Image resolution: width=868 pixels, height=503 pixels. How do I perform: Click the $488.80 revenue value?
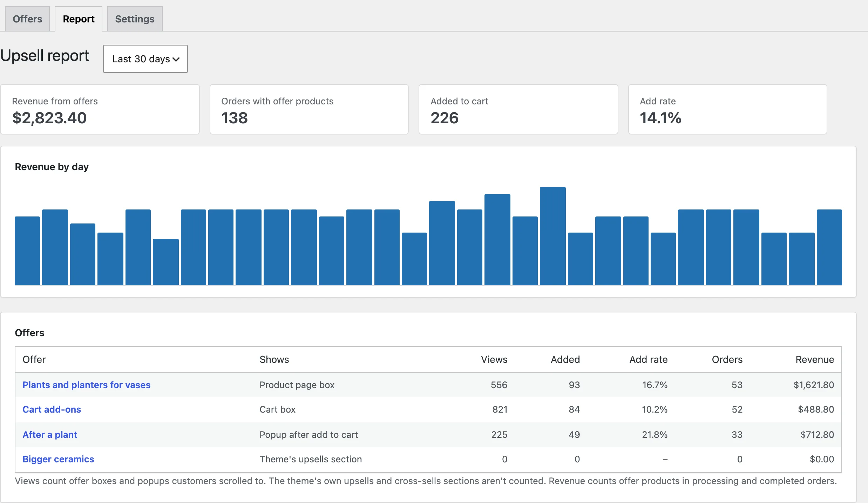tap(816, 409)
